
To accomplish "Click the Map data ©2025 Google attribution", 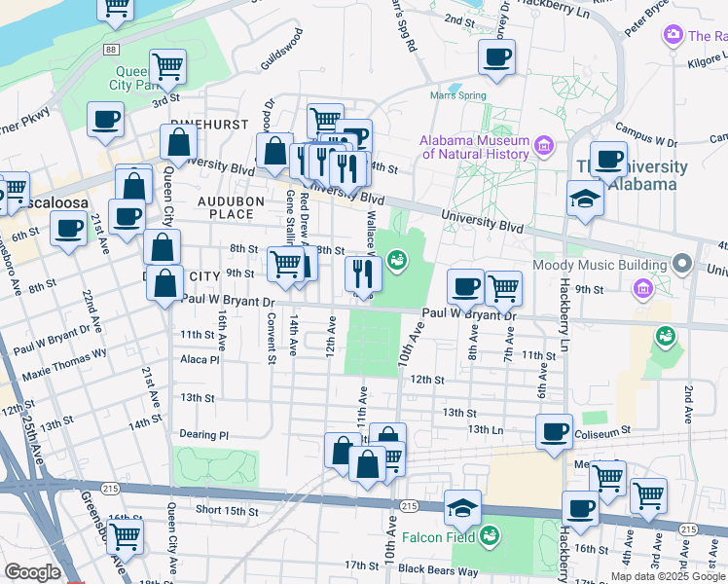I will coord(668,577).
